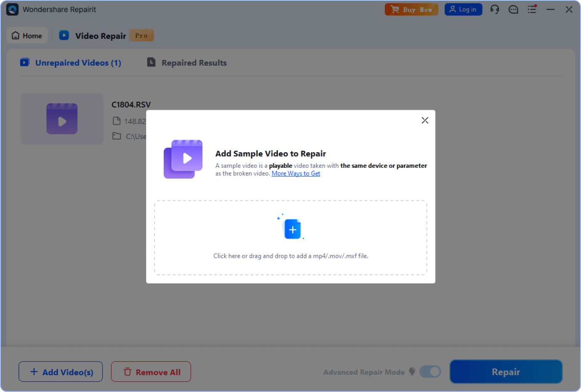This screenshot has width=581, height=392.
Task: Select the C1804.RSV file name
Action: [x=131, y=104]
